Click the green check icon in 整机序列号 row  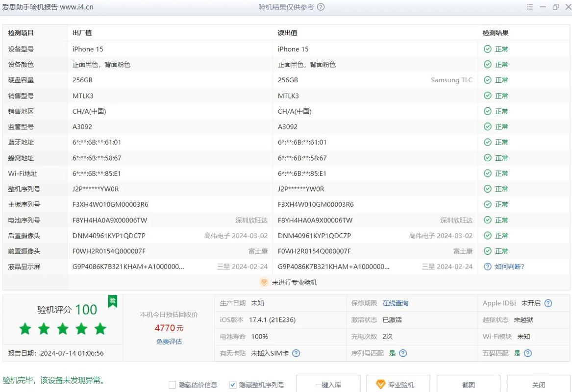487,189
